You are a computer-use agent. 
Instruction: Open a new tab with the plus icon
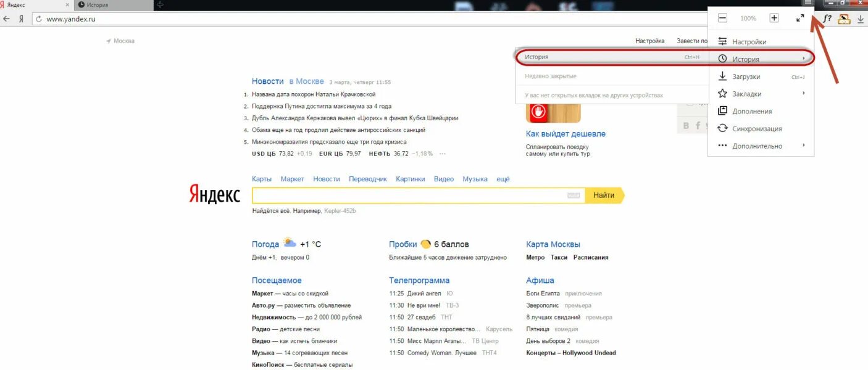tap(161, 5)
